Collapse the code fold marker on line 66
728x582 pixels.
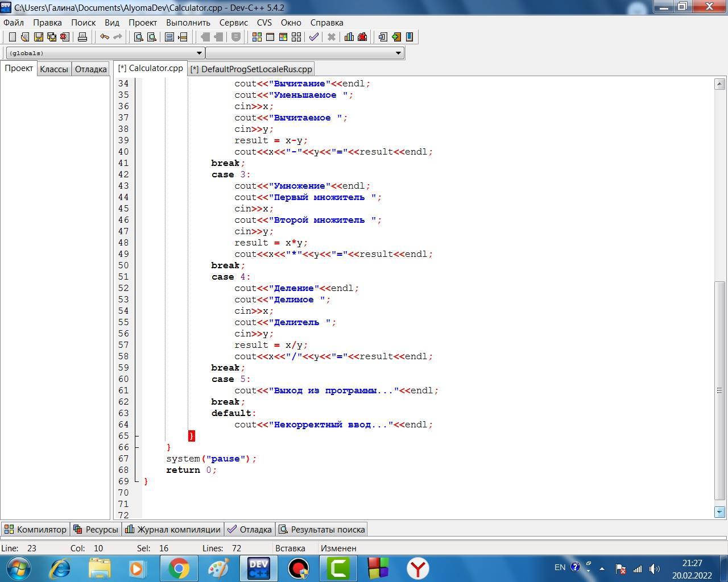(x=136, y=447)
